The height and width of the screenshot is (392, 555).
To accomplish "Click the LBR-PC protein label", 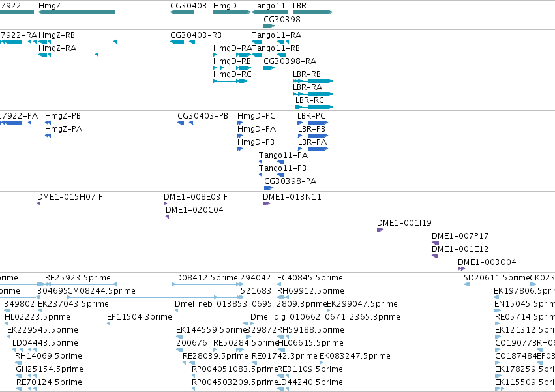I will [311, 116].
